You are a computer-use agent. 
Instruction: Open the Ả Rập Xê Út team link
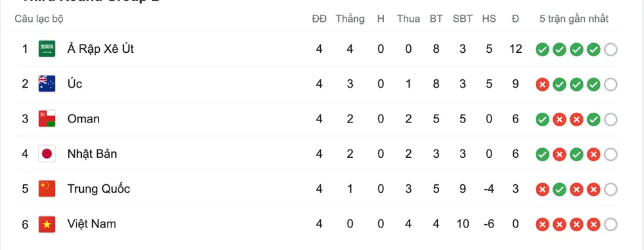(100, 49)
